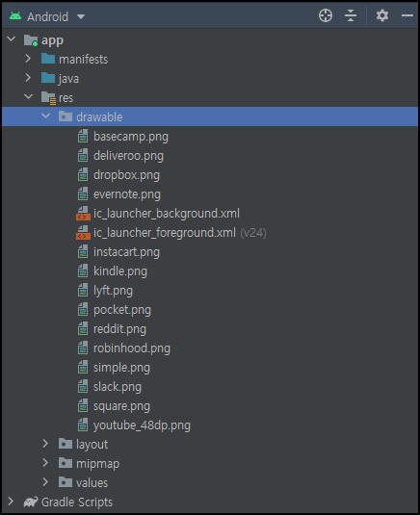420x515 pixels.
Task: Select instacart.png in the tree
Action: [x=126, y=252]
